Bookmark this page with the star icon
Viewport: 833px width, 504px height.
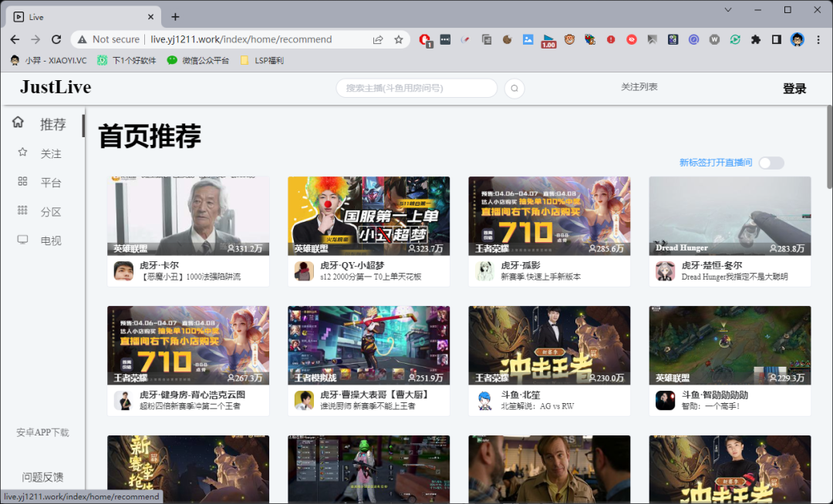coord(399,39)
